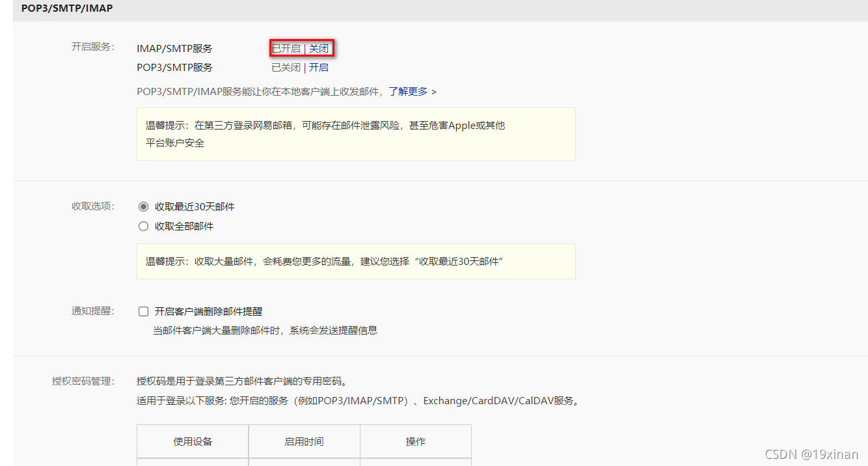Click the Exchange/CardDAV/CalDAV服务 description line
The height and width of the screenshot is (466, 868).
[358, 401]
